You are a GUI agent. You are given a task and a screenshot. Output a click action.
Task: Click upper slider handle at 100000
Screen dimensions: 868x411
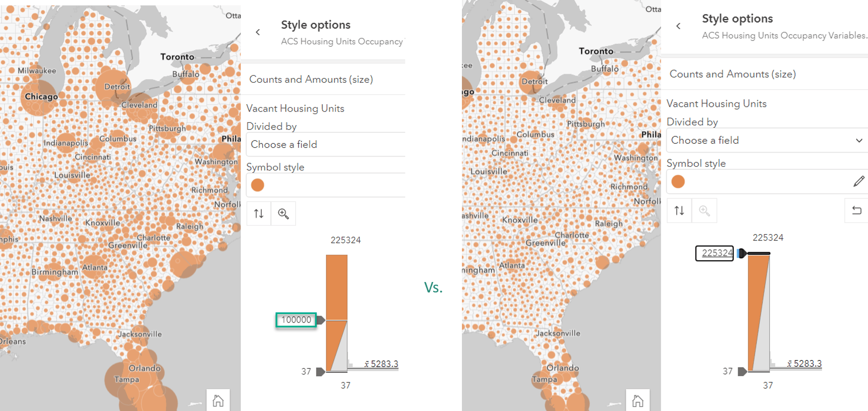pyautogui.click(x=321, y=320)
